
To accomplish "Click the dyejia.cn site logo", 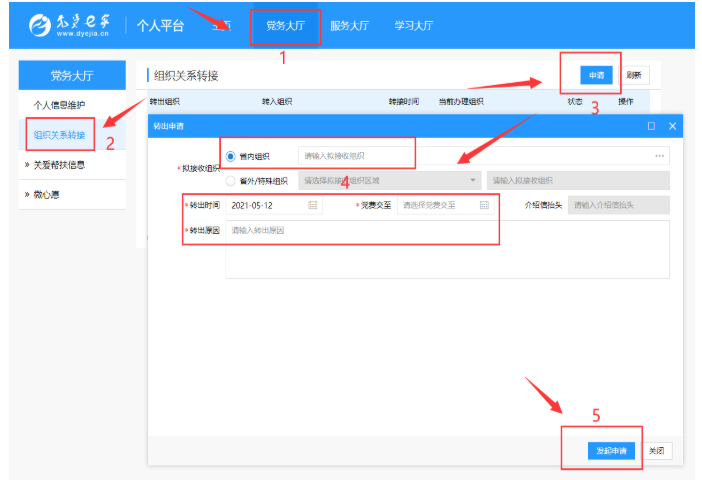I will 70,25.
